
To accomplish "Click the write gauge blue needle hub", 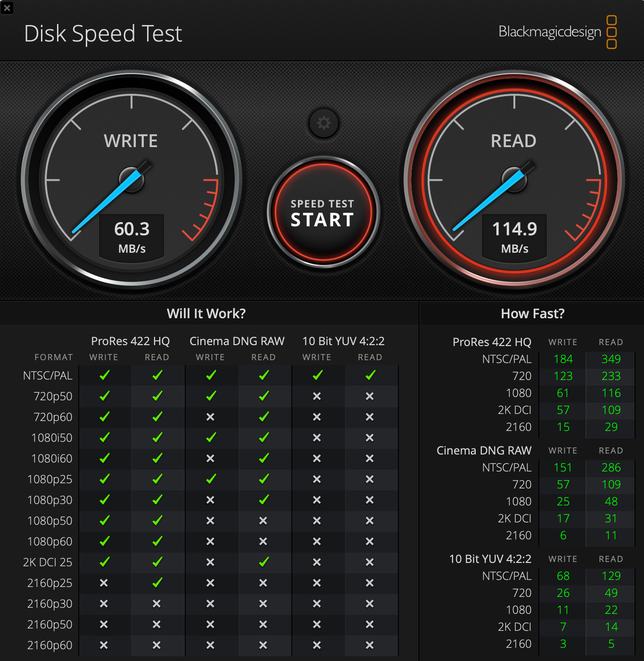I will coord(132,180).
